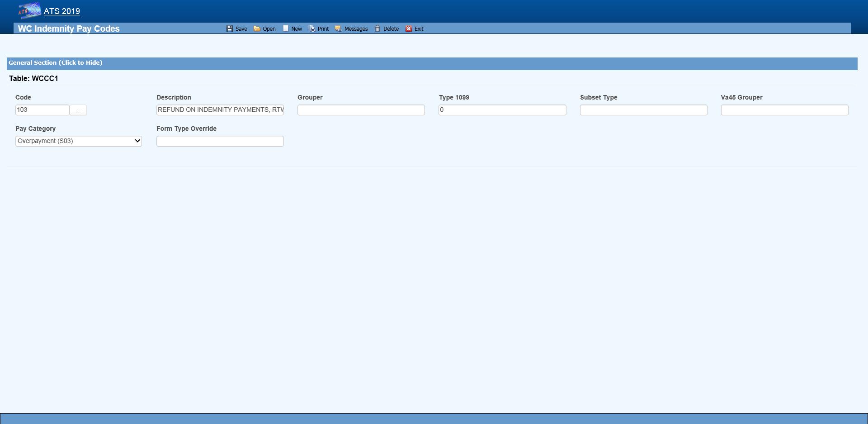Click the Messages icon in toolbar
868x424 pixels.
[x=338, y=29]
